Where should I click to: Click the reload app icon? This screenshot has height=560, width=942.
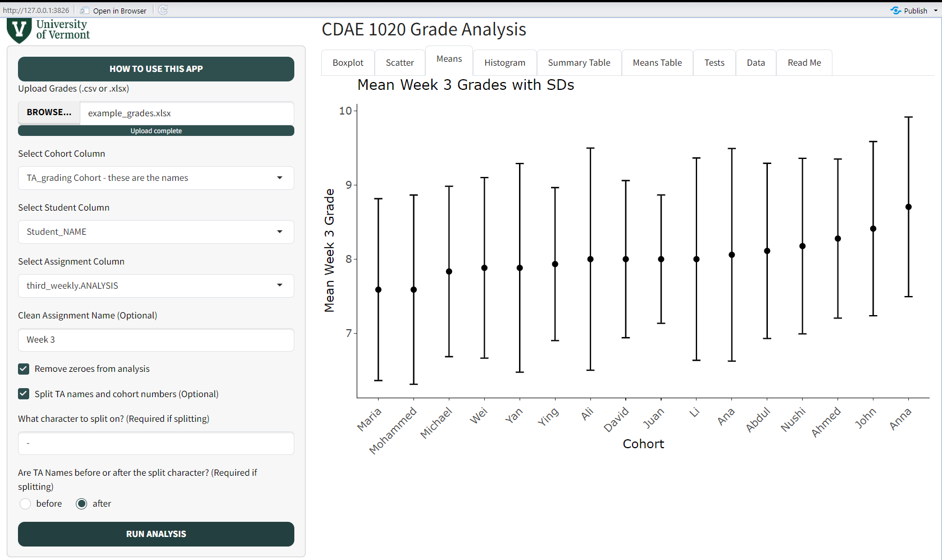coord(163,10)
